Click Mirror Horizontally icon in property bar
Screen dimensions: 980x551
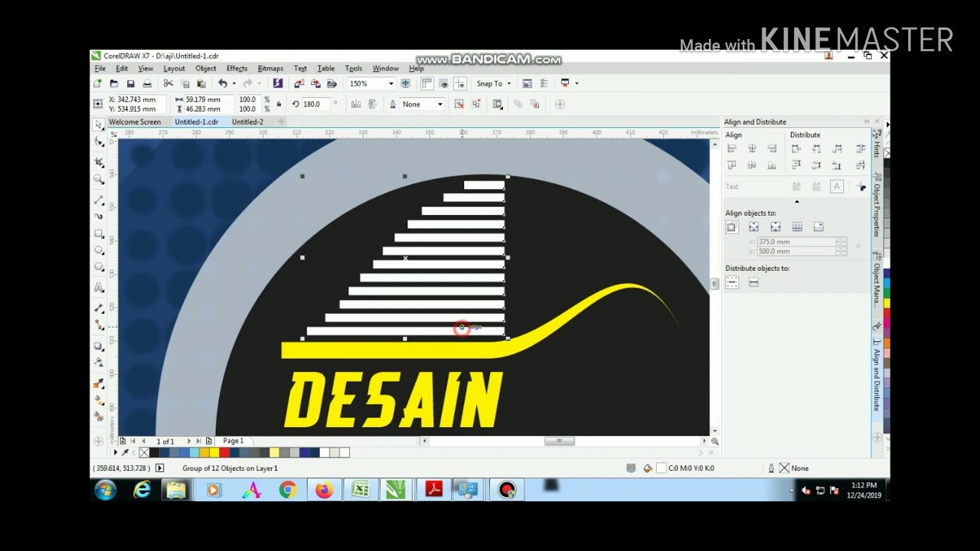tap(356, 104)
